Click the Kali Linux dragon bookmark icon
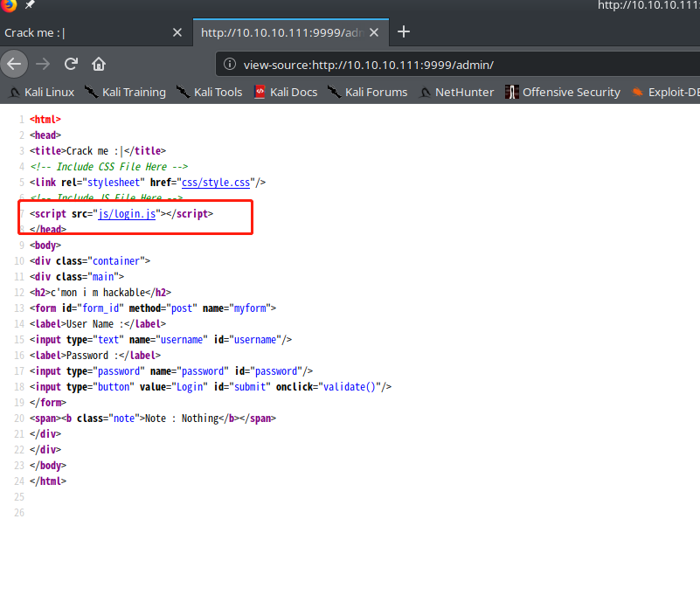The width and height of the screenshot is (700, 595). point(15,93)
